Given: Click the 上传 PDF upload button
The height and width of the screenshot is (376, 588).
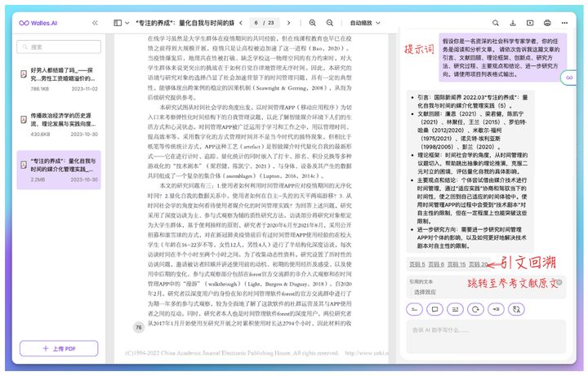Looking at the screenshot, I should 59,348.
